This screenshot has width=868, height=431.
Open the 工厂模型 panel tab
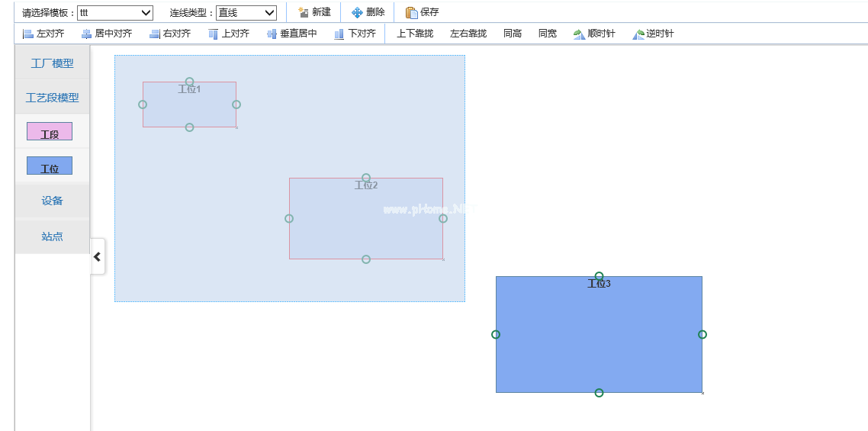pyautogui.click(x=52, y=63)
